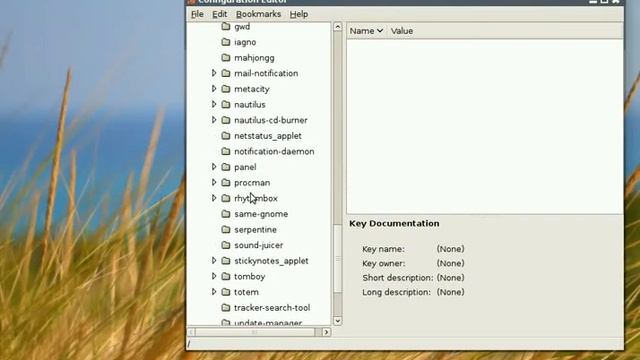Expand the totem tree node
This screenshot has width=640, height=360.
point(214,292)
